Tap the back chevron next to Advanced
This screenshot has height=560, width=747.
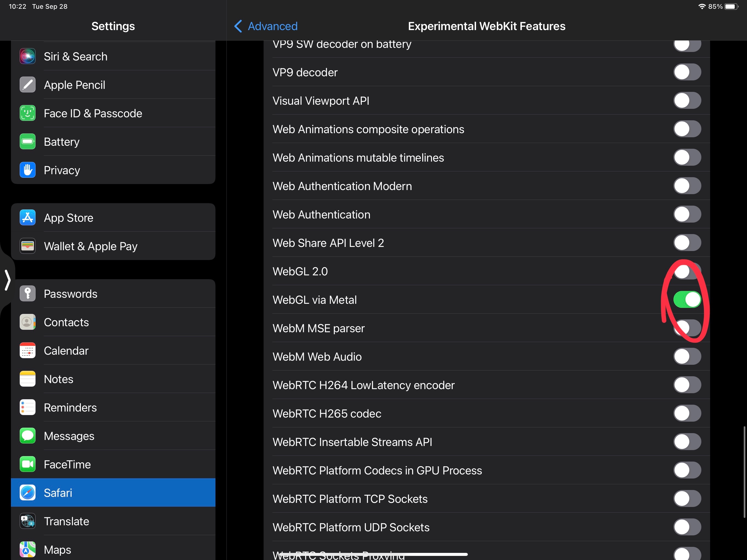point(238,26)
